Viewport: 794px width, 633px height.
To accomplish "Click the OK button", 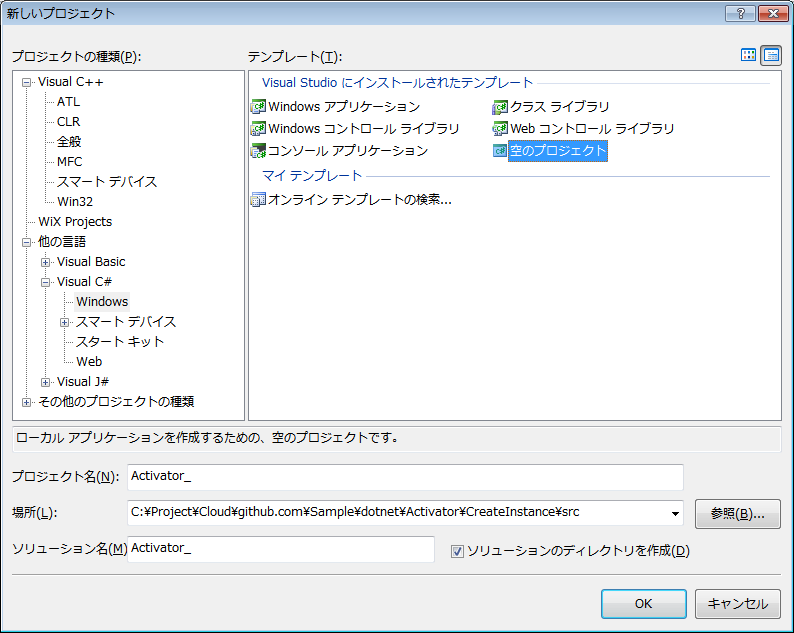I will click(x=644, y=604).
